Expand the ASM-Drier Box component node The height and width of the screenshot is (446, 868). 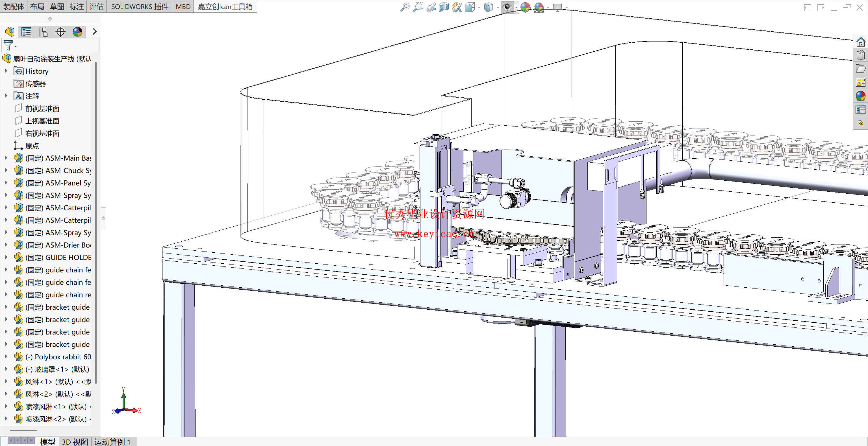(x=6, y=245)
